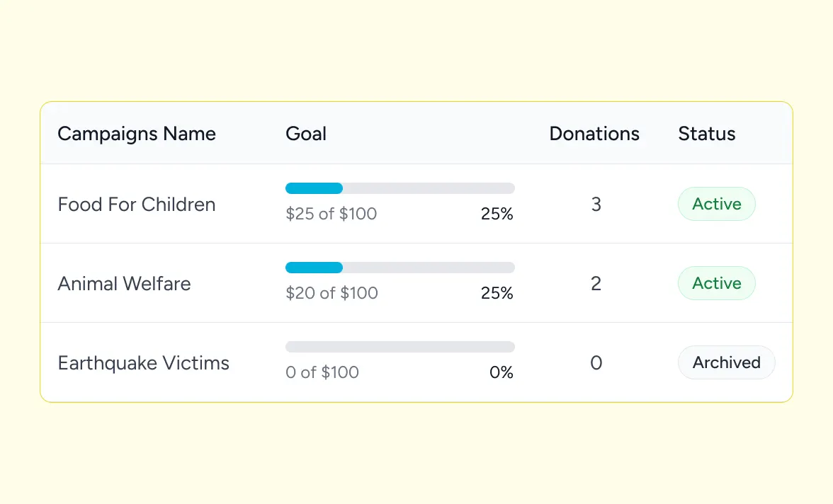Click the Goal column header

point(306,134)
